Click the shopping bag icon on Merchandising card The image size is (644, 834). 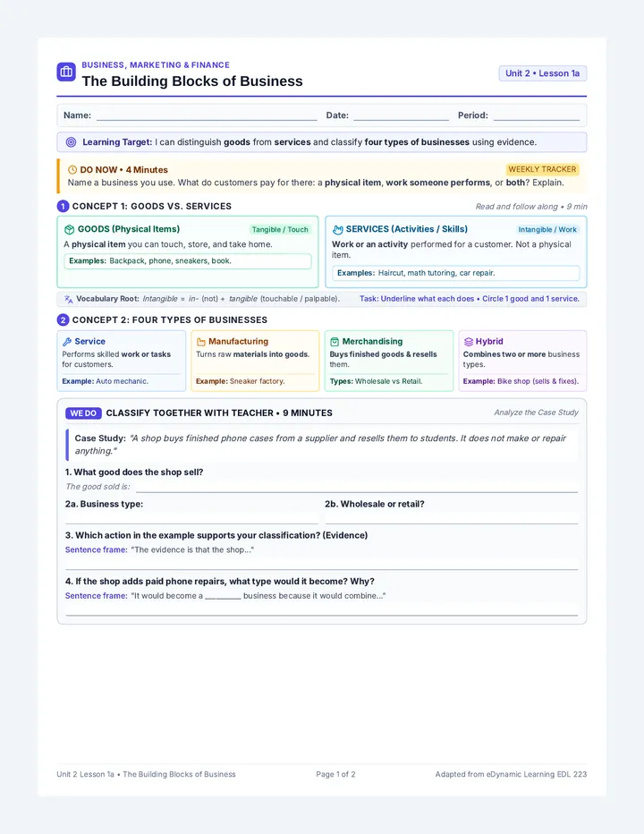click(335, 342)
